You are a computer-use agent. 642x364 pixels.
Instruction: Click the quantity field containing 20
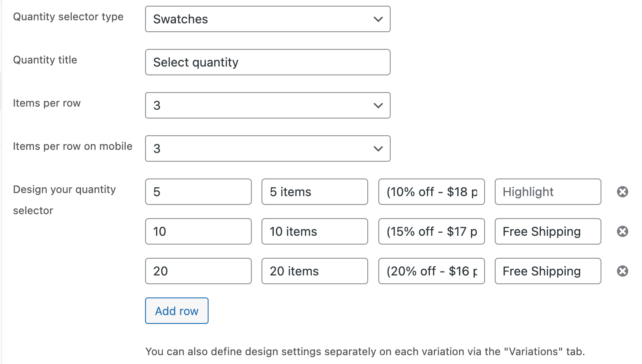[198, 271]
